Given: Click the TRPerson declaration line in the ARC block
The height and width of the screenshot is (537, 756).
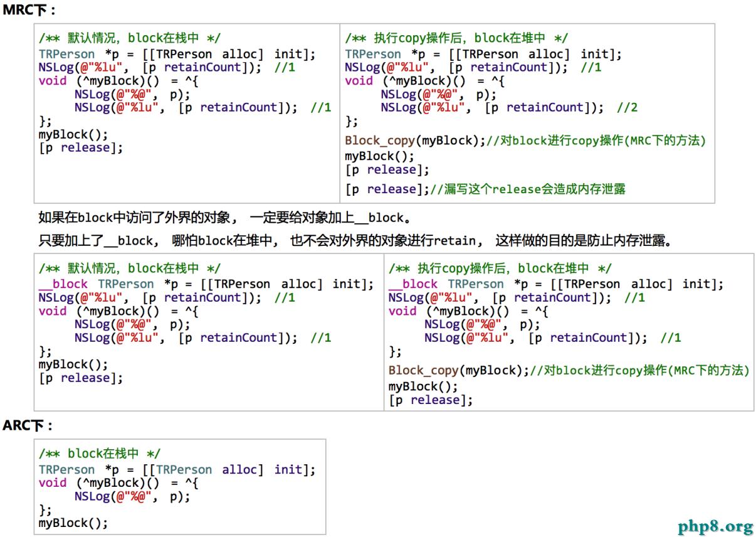Looking at the screenshot, I should (x=177, y=469).
